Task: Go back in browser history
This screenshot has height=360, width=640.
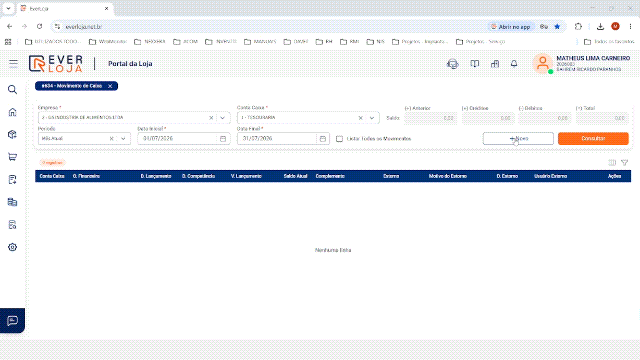Action: pyautogui.click(x=9, y=27)
